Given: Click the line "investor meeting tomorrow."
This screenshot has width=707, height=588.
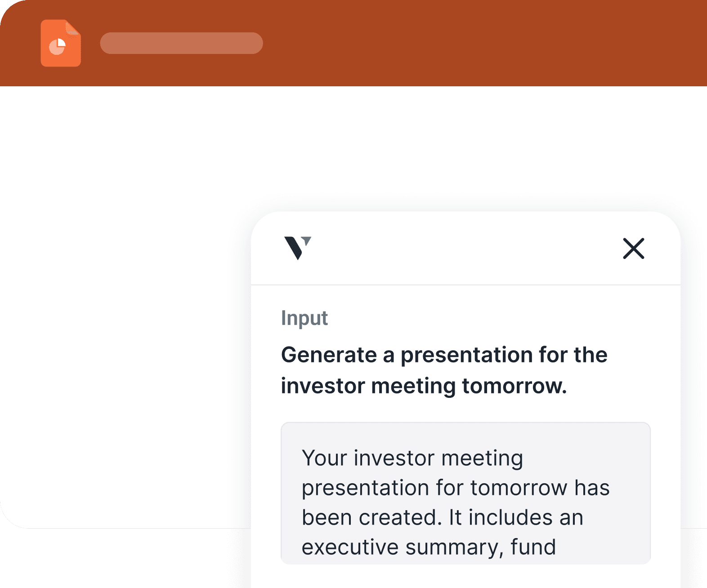Looking at the screenshot, I should (x=424, y=386).
